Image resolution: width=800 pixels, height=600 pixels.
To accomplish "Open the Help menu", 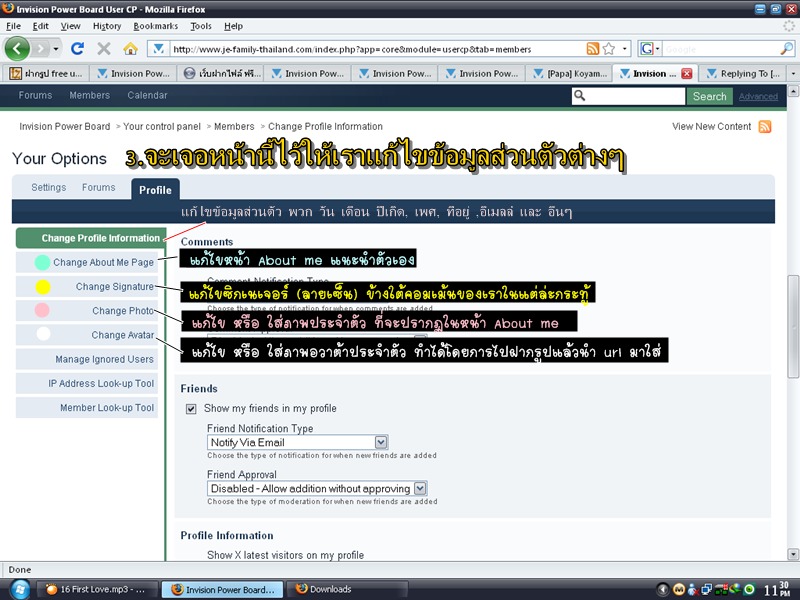I will coord(233,26).
